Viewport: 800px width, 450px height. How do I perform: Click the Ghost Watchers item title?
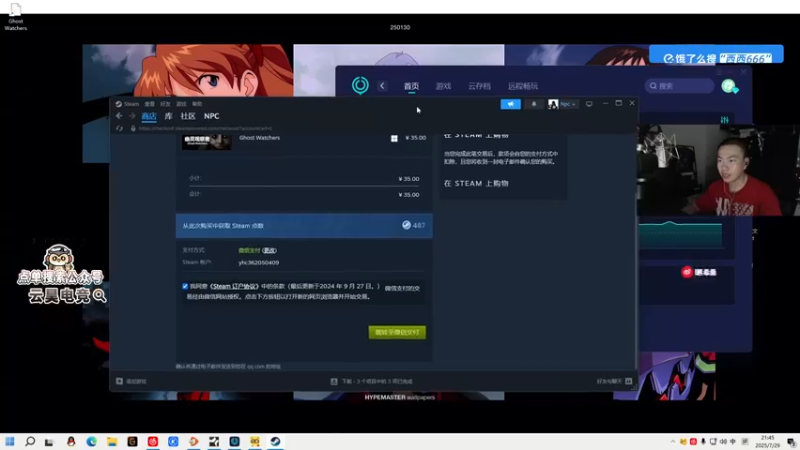259,138
